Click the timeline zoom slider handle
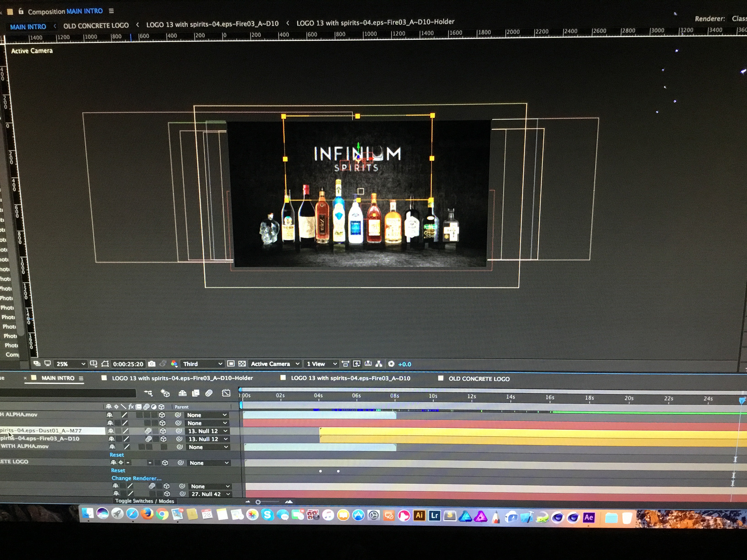 [x=258, y=502]
